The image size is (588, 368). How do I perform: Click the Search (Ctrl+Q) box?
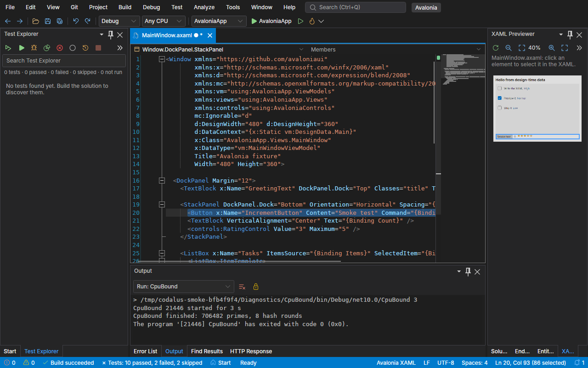tap(356, 7)
